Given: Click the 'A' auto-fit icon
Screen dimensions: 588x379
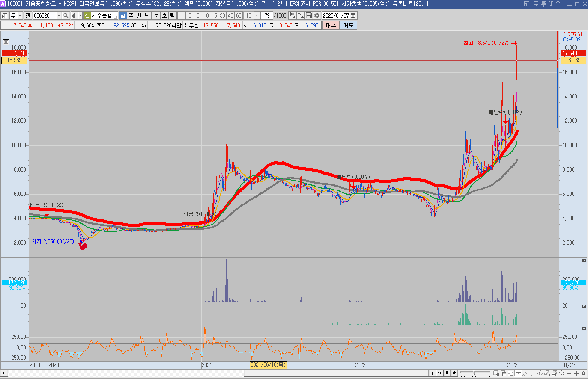Looking at the screenshot, I should (x=583, y=373).
